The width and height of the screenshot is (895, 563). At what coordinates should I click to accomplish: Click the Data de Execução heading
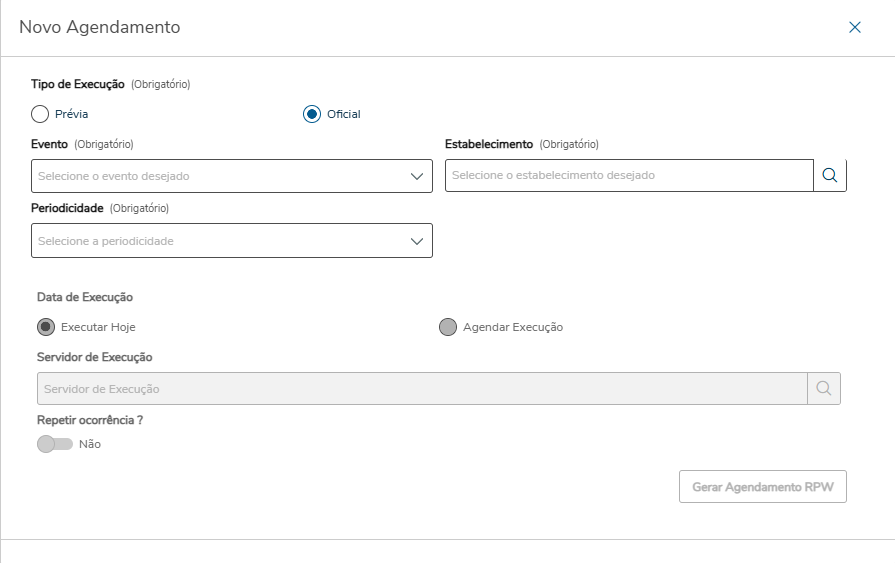(85, 297)
